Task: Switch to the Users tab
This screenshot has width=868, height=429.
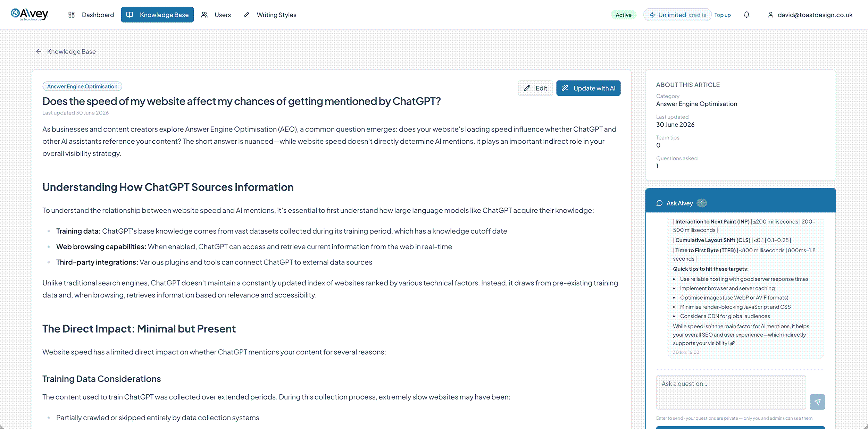Action: (216, 15)
